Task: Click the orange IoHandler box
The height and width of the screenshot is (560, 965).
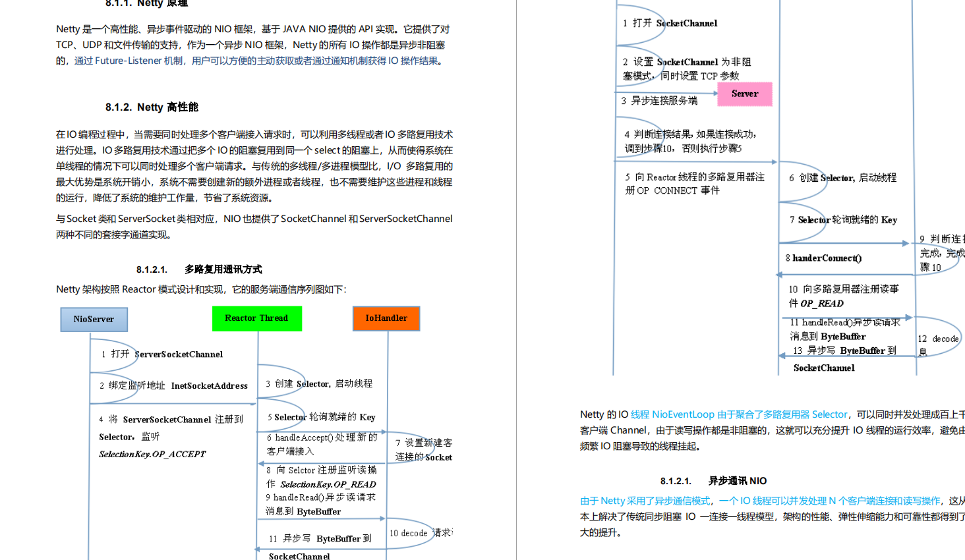Action: [x=386, y=318]
